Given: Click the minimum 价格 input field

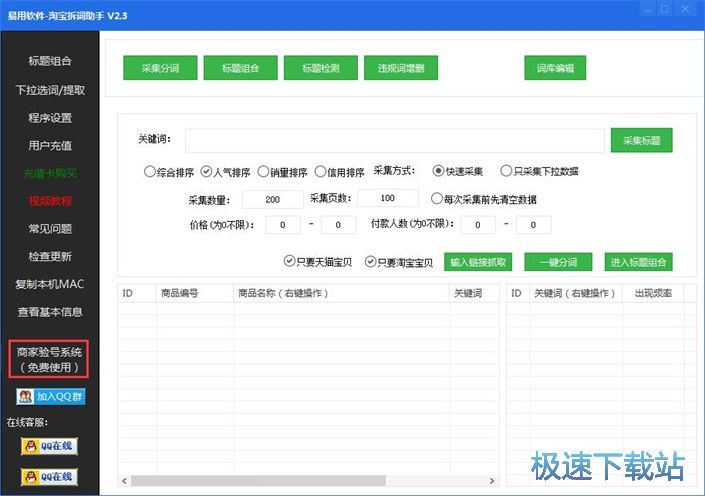Looking at the screenshot, I should click(283, 225).
